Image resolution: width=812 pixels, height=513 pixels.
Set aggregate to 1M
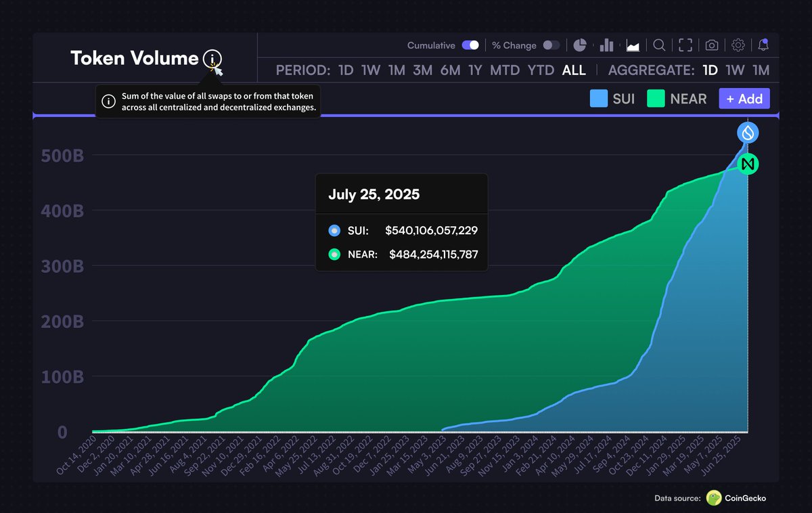click(x=761, y=70)
